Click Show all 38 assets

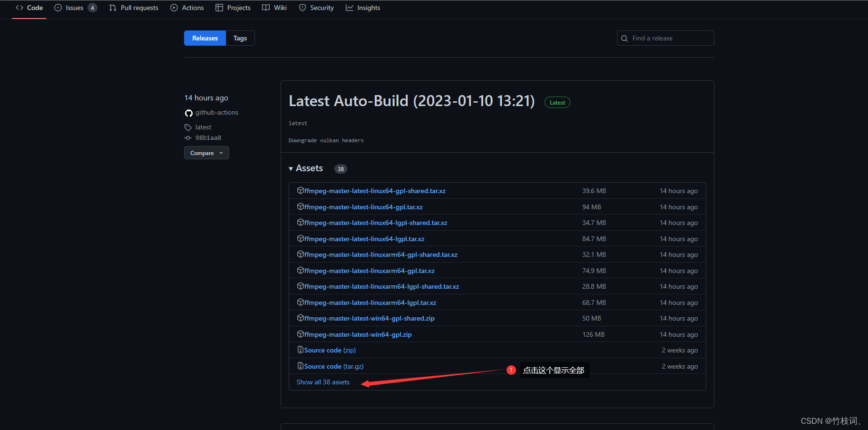[323, 382]
